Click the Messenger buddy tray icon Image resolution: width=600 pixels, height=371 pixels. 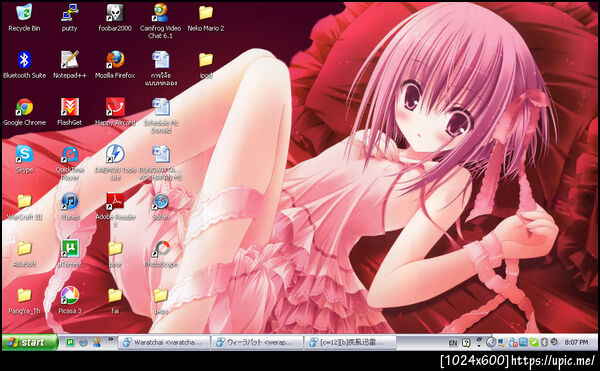[x=512, y=342]
